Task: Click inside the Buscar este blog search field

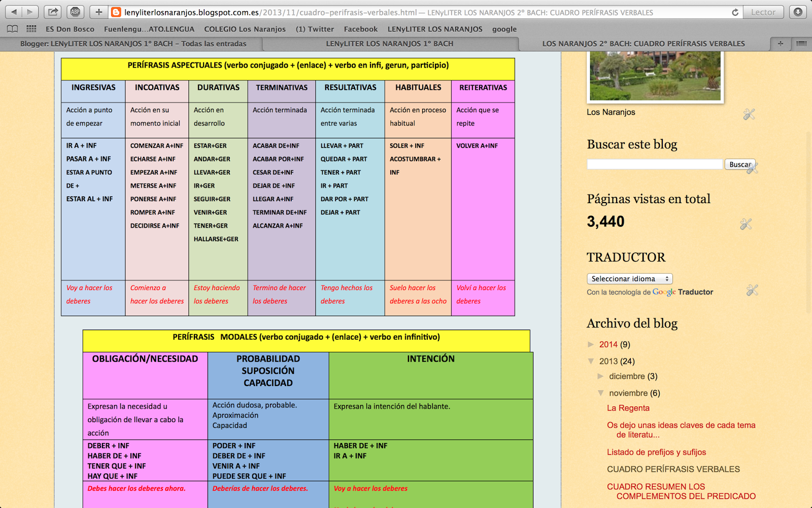Action: (655, 164)
